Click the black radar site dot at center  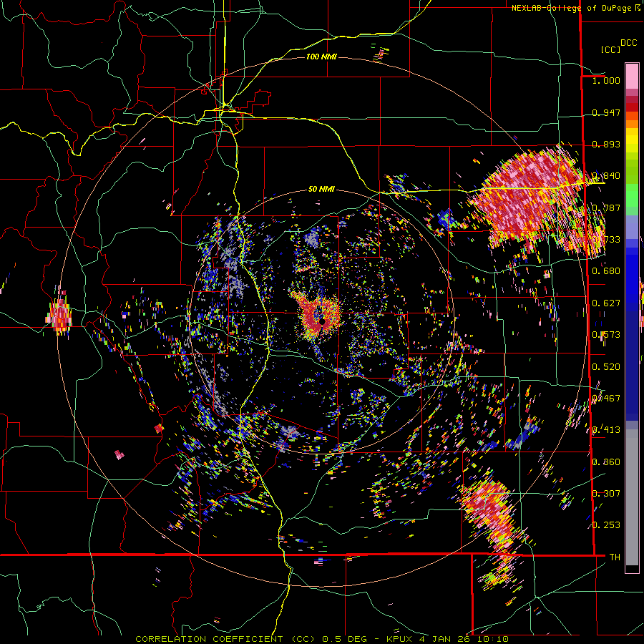click(x=323, y=321)
